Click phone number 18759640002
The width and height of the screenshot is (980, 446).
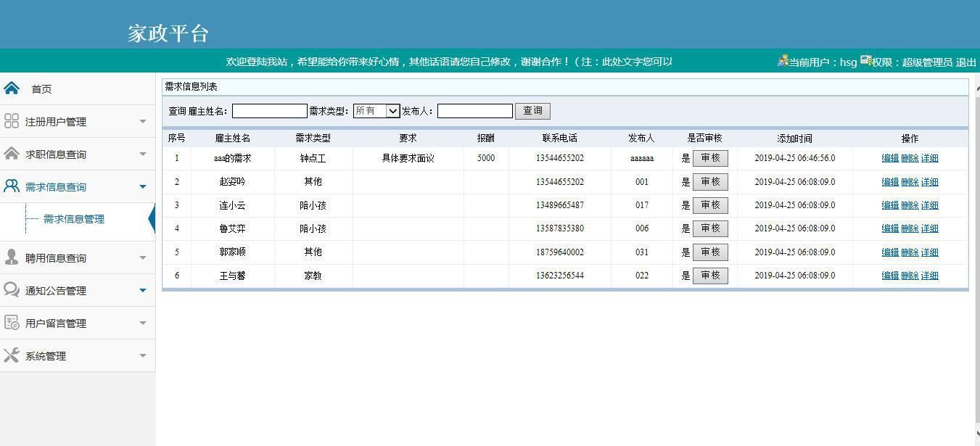(x=560, y=252)
